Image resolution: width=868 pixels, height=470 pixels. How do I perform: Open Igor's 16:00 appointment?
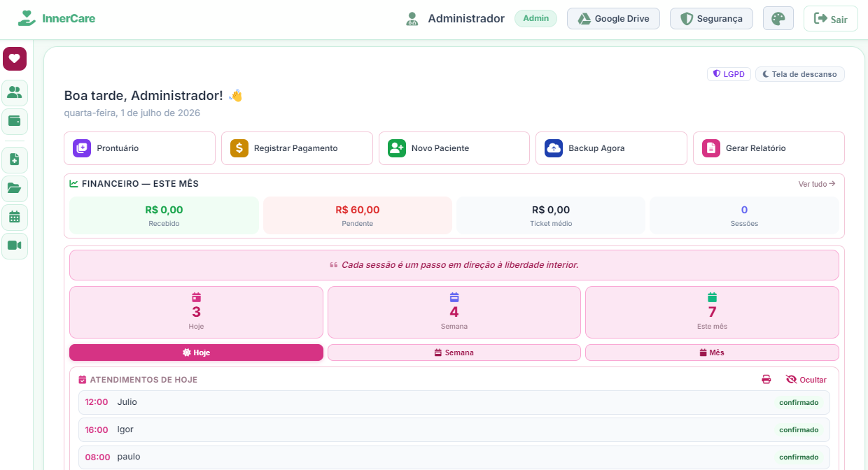pos(454,429)
